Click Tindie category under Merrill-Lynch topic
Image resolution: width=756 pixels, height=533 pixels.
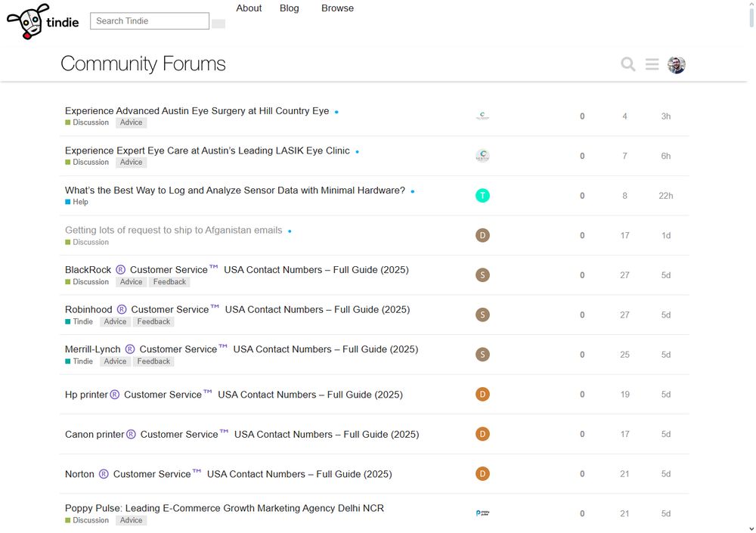[x=79, y=361]
